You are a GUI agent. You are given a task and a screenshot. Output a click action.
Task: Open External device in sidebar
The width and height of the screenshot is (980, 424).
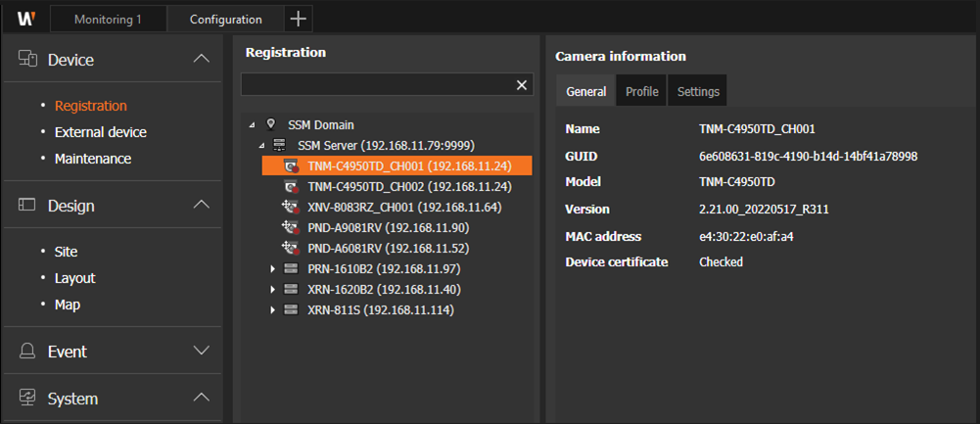[x=100, y=132]
